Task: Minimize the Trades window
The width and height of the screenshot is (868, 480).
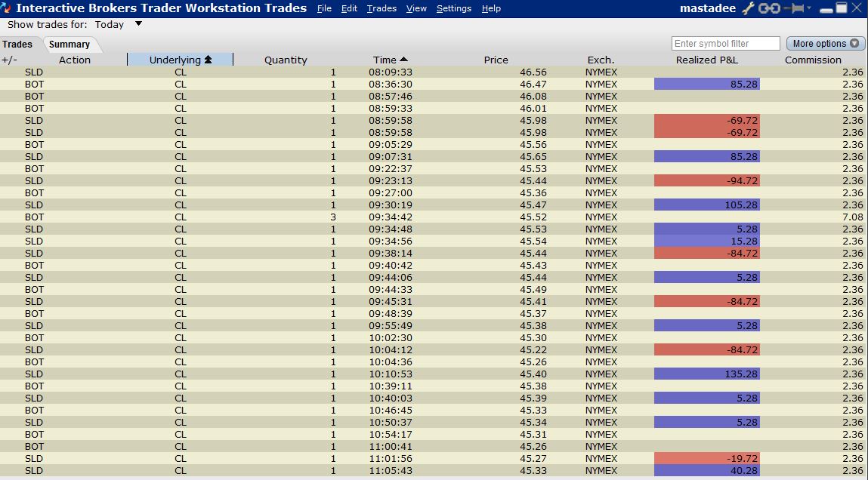Action: pos(826,10)
